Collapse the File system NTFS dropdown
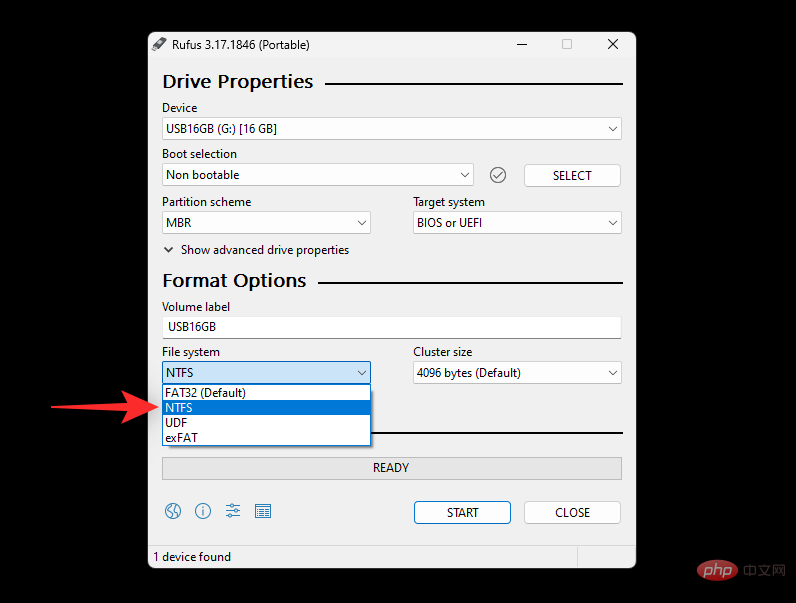The image size is (796, 603). (266, 373)
